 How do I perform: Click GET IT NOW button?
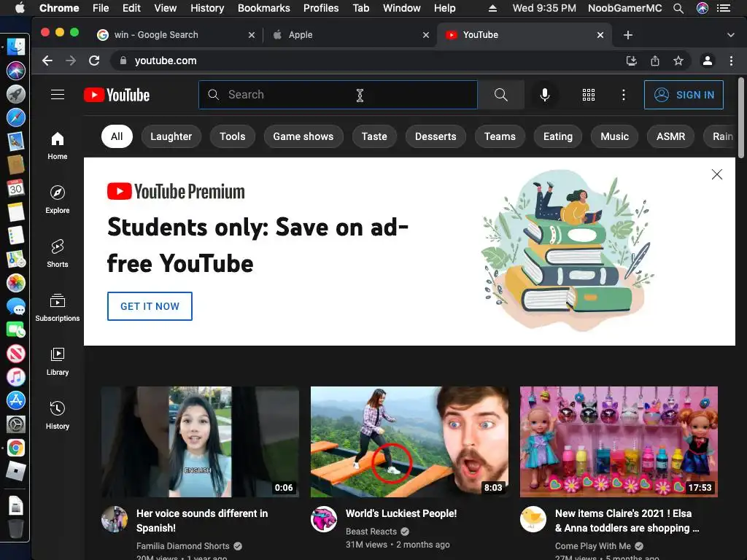click(150, 306)
